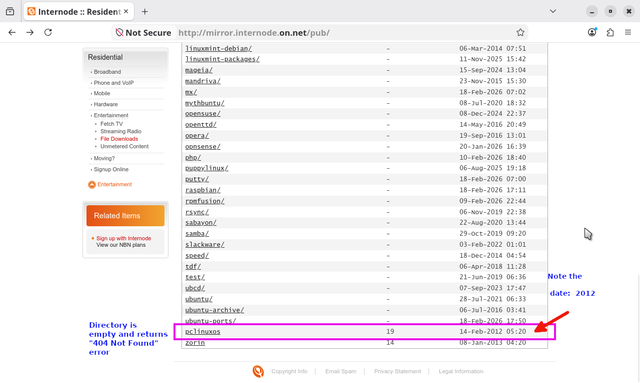Open the opnsense/ directory
Screen dimensions: 640x383
pos(203,147)
